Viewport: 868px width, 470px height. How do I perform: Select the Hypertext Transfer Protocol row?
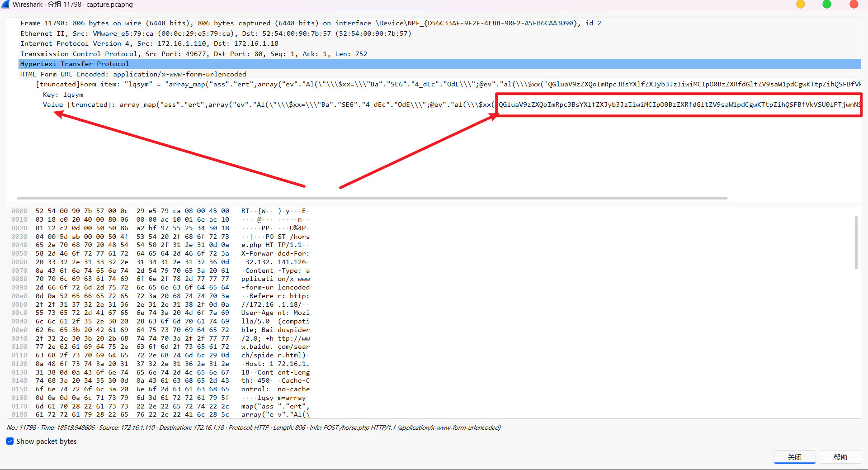click(x=439, y=64)
